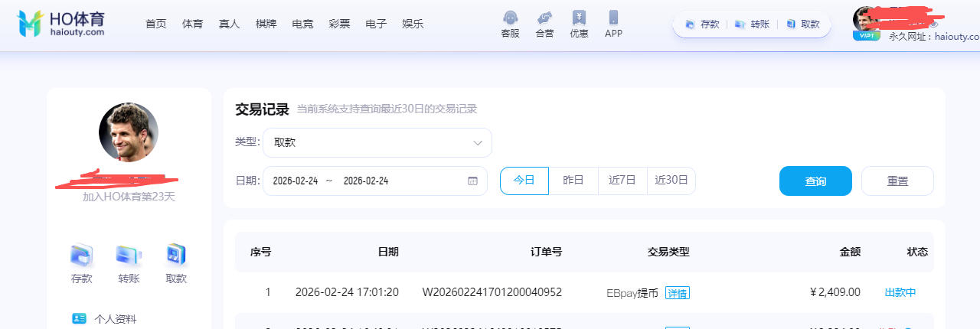Open the 体育 menu item
This screenshot has height=329, width=980.
click(x=192, y=24)
